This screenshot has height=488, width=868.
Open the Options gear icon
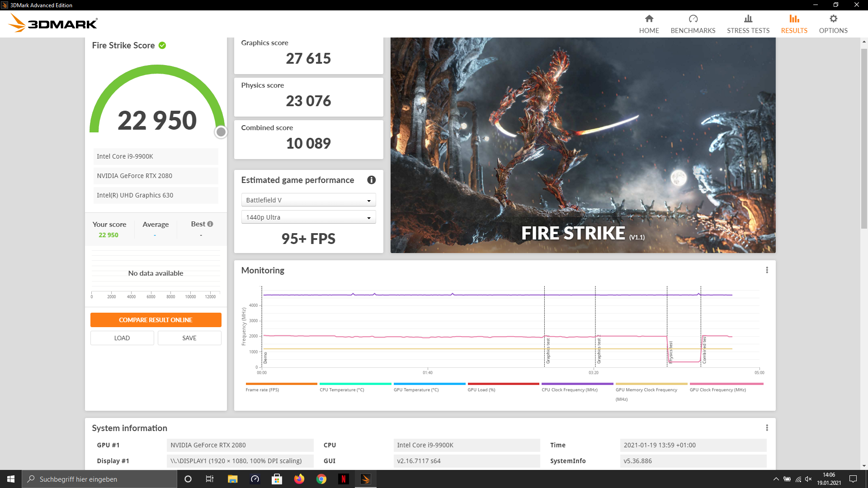pyautogui.click(x=833, y=19)
